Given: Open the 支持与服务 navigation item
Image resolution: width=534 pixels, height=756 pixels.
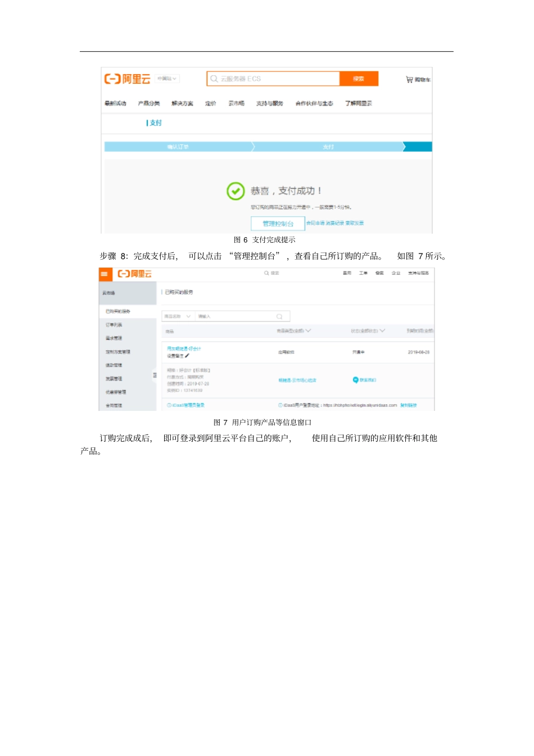Looking at the screenshot, I should point(270,103).
